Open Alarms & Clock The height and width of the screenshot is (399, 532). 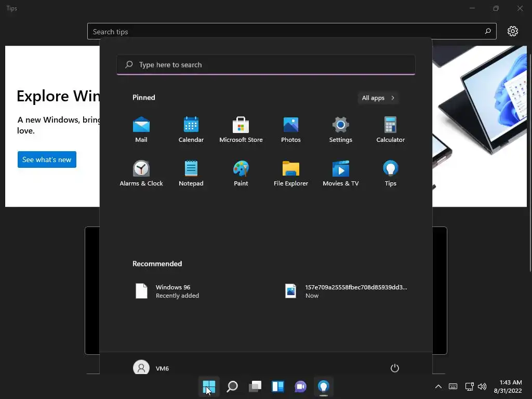(x=141, y=174)
